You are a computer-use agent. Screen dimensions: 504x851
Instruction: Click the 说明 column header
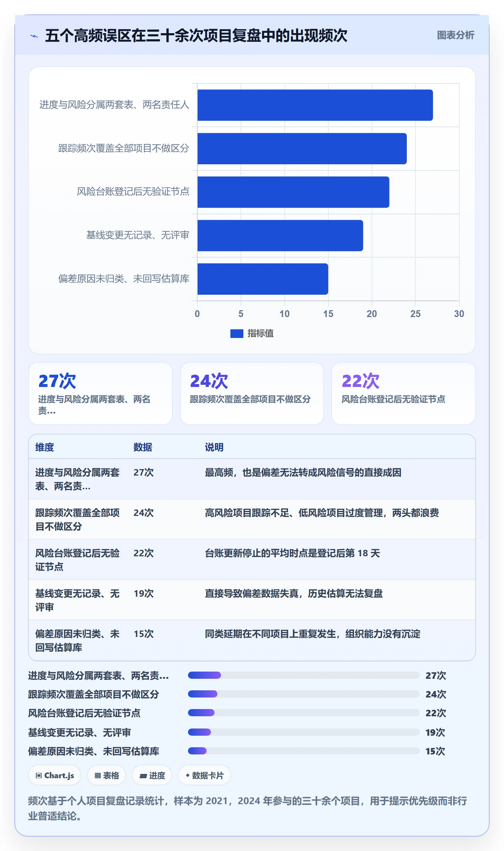214,447
